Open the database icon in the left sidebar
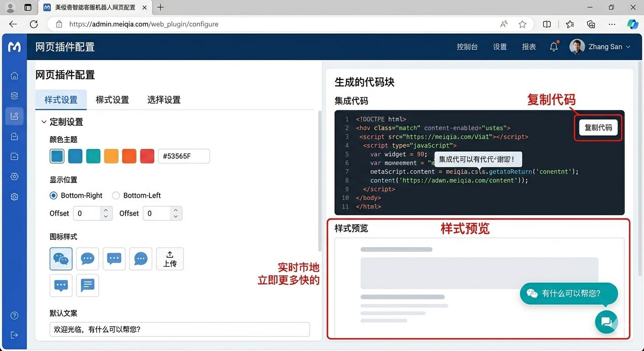The height and width of the screenshot is (351, 644). coord(14,96)
